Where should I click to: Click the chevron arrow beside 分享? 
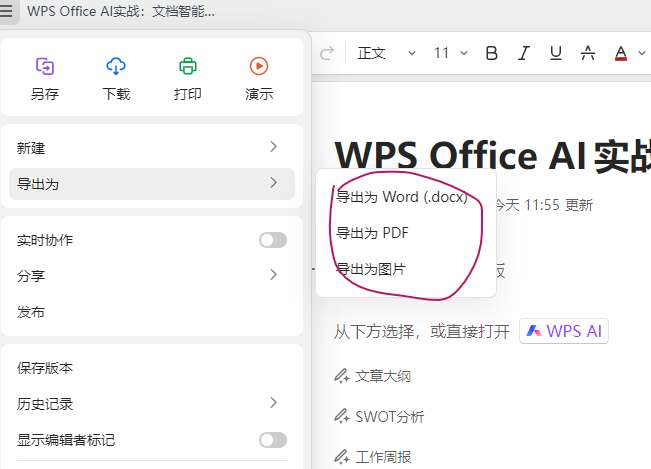coord(273,274)
